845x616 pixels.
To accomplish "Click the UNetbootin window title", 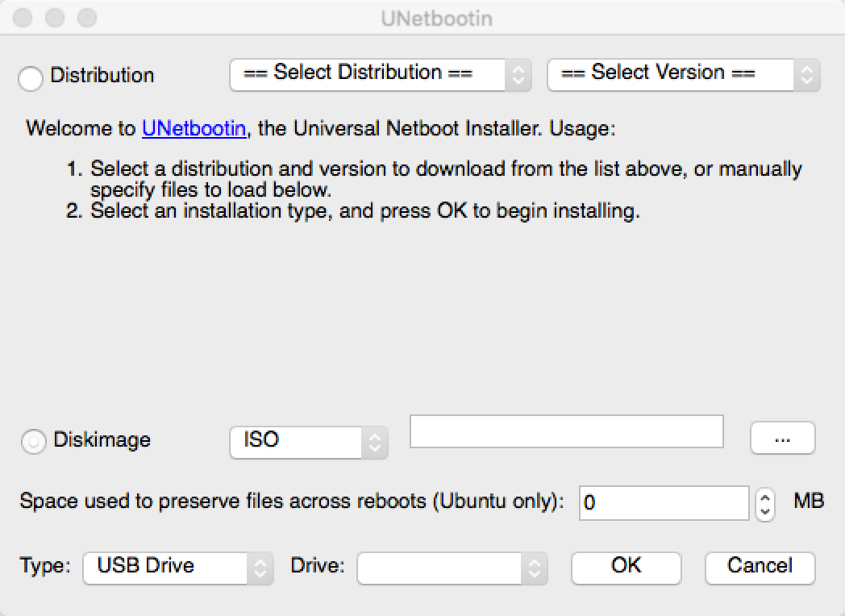I will (436, 19).
